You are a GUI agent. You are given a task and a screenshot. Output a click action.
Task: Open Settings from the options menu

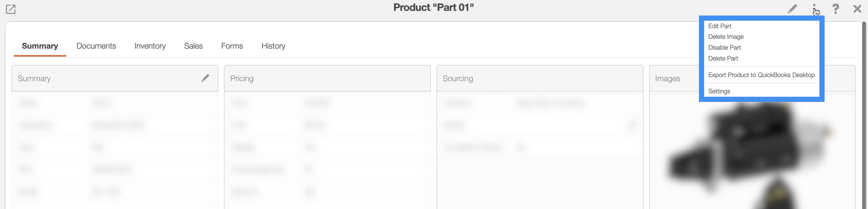pyautogui.click(x=719, y=91)
